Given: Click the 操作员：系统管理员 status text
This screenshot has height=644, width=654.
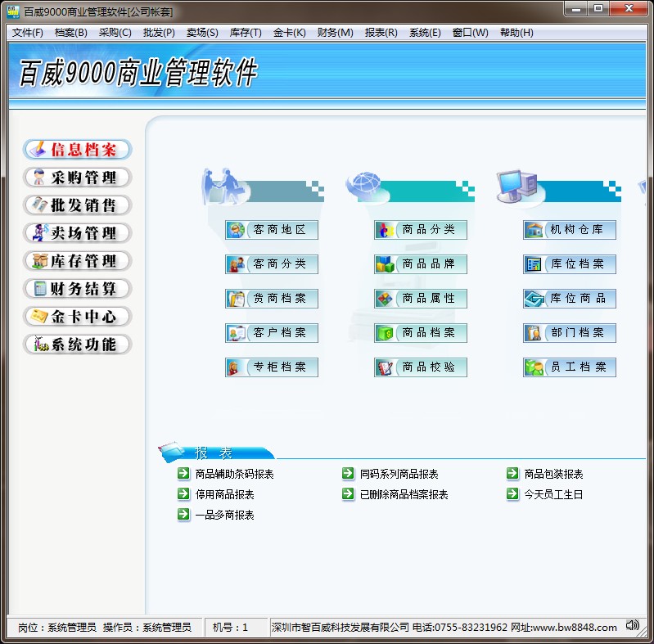Looking at the screenshot, I should (147, 628).
